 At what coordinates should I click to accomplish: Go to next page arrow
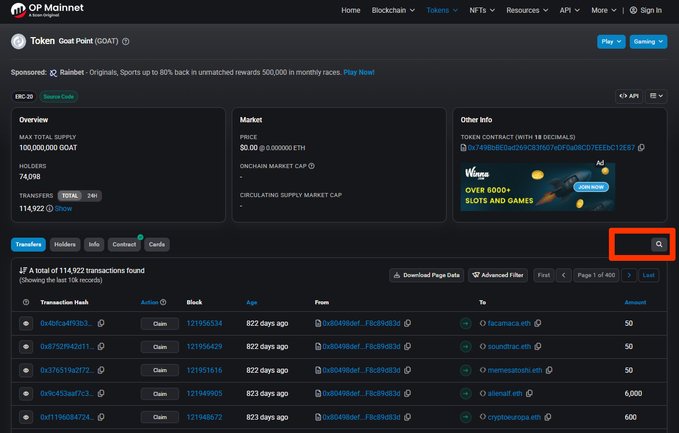(x=629, y=275)
